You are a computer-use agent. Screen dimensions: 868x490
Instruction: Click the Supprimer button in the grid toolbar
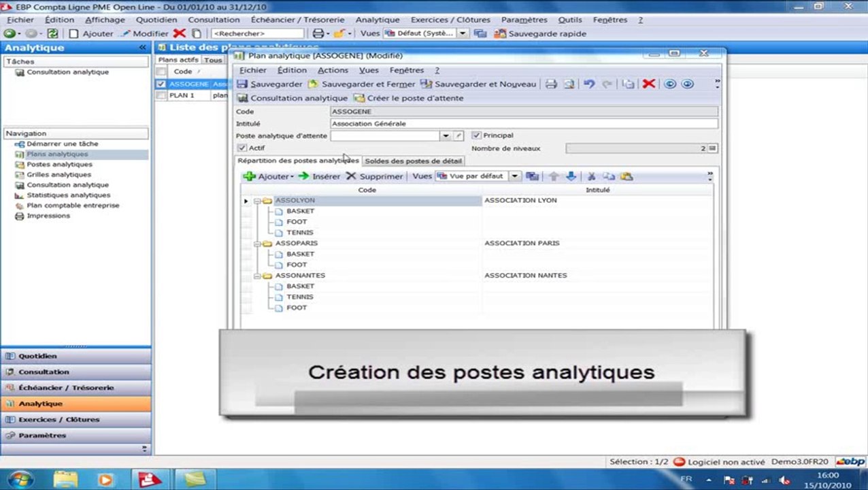point(374,176)
